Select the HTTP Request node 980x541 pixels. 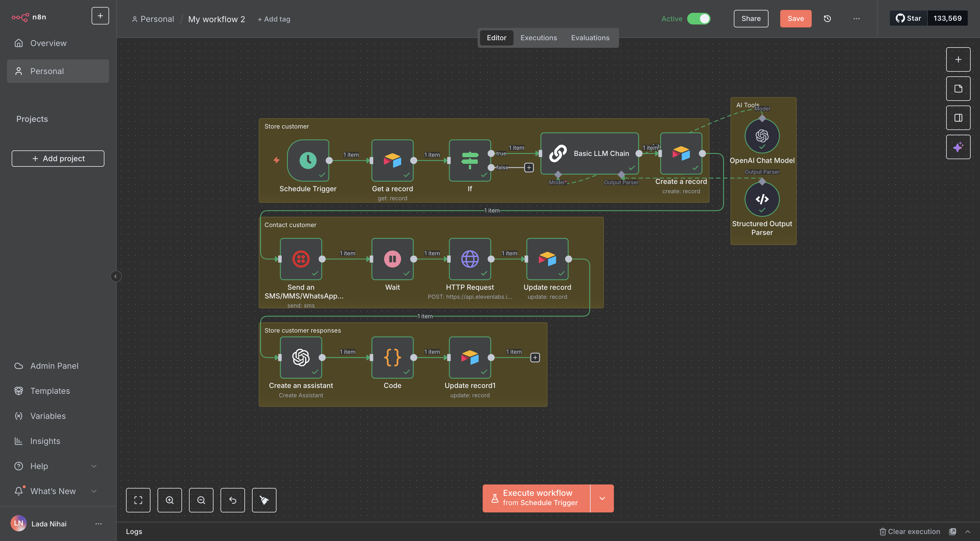470,259
